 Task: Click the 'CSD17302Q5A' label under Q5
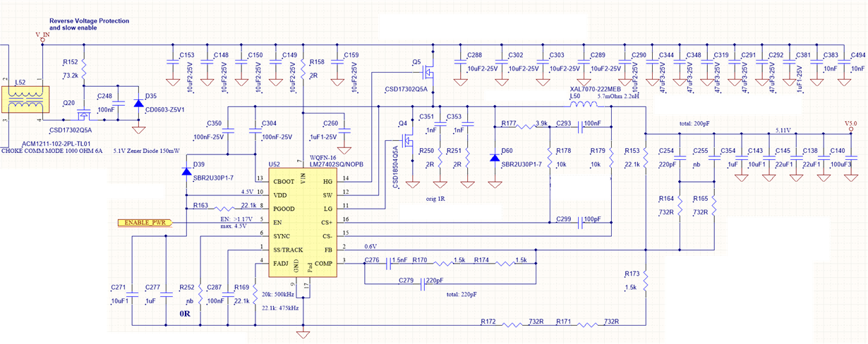click(x=406, y=90)
